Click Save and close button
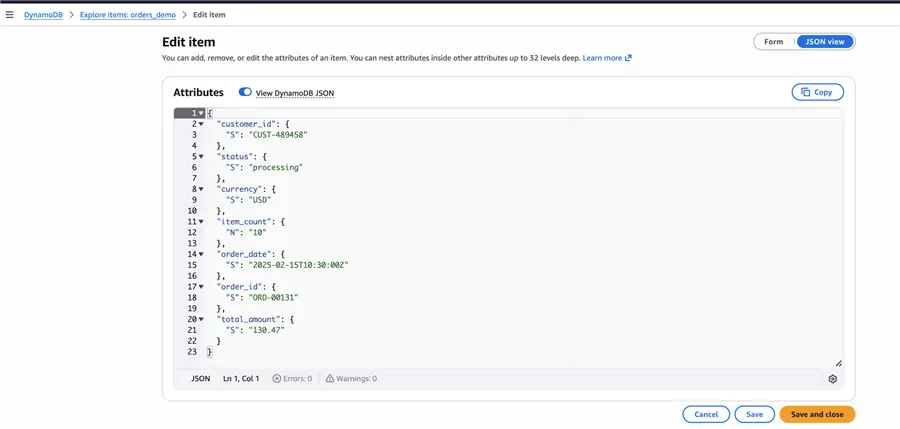This screenshot has height=429, width=900. pos(817,414)
